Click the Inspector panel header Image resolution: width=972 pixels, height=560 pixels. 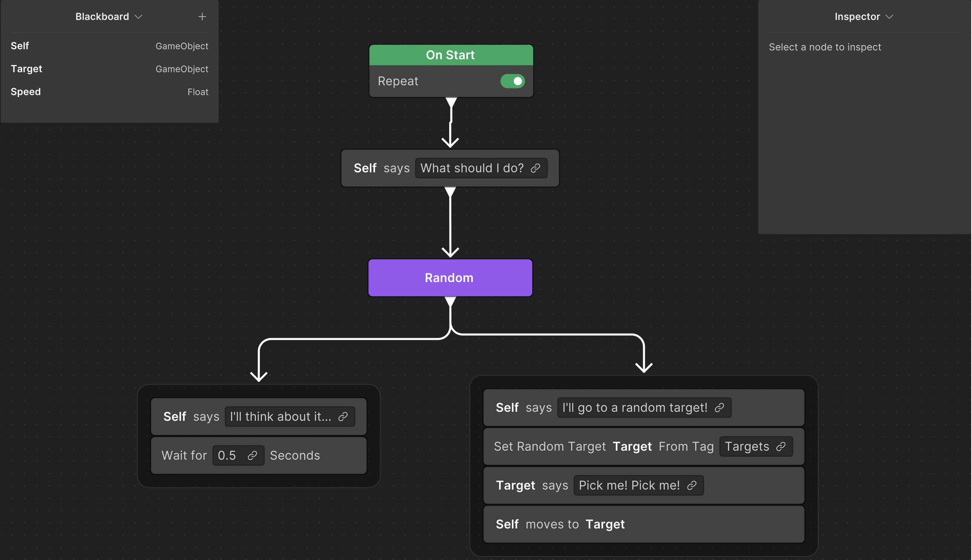point(857,16)
